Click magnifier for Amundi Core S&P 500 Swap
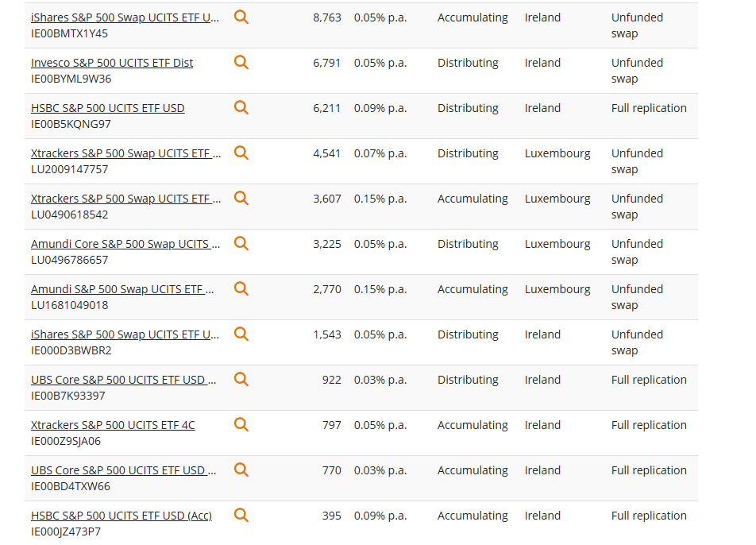The height and width of the screenshot is (545, 756). coord(241,244)
